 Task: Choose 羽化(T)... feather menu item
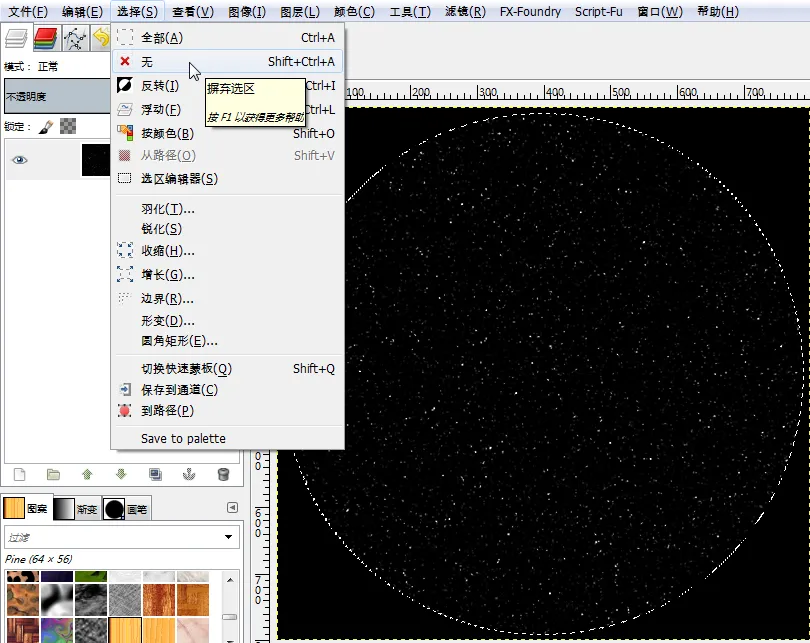(x=227, y=209)
